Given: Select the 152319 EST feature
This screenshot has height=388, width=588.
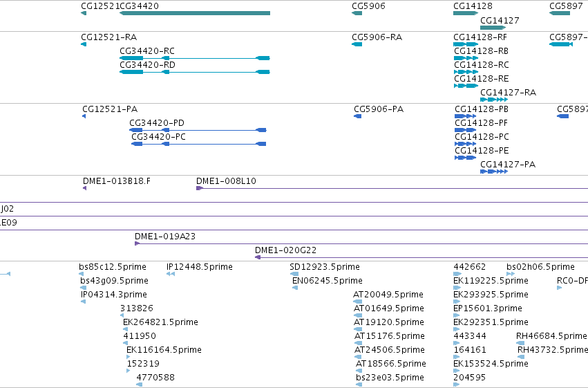Looking at the screenshot, I should tap(129, 371).
